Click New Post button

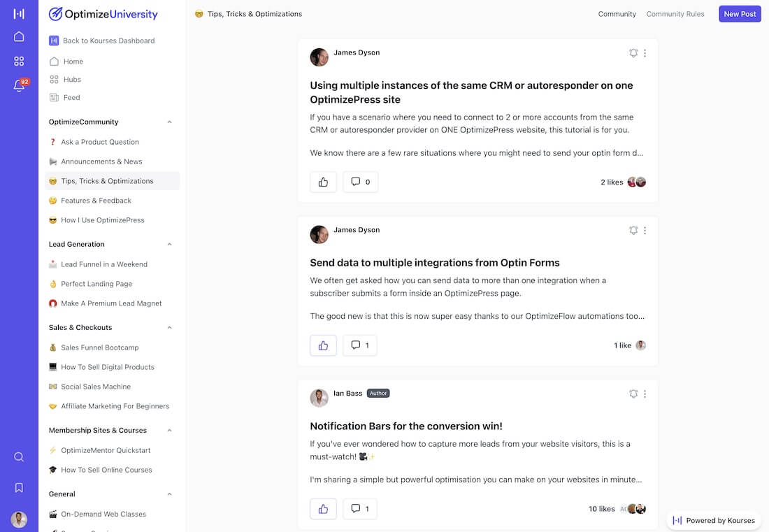pos(740,14)
